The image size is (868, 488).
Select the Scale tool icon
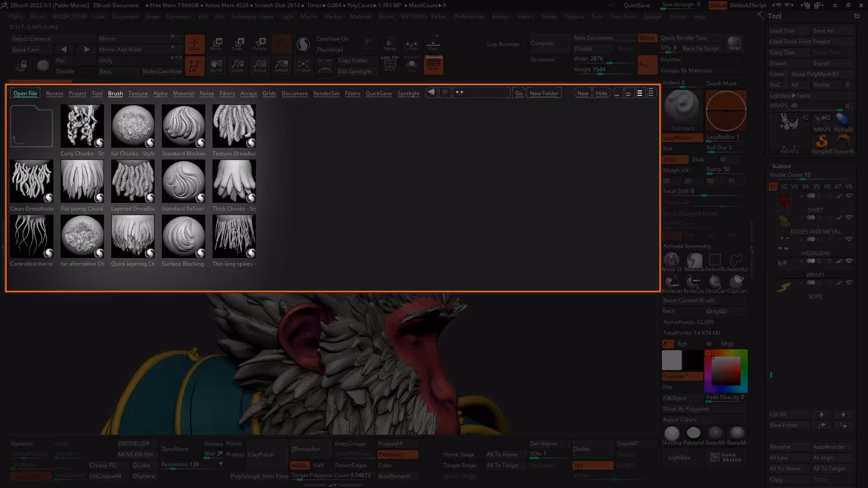[238, 44]
